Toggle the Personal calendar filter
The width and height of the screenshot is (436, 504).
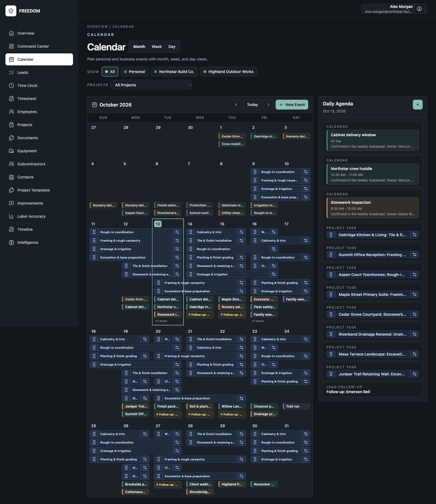pyautogui.click(x=135, y=72)
